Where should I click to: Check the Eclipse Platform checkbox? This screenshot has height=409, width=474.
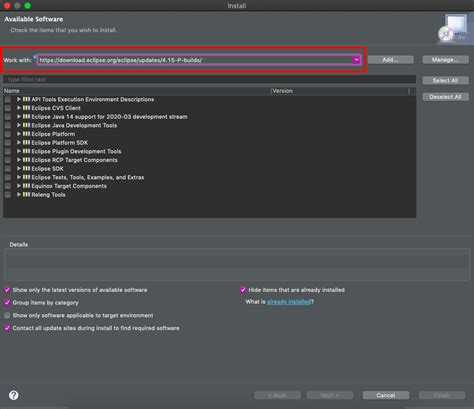8,134
